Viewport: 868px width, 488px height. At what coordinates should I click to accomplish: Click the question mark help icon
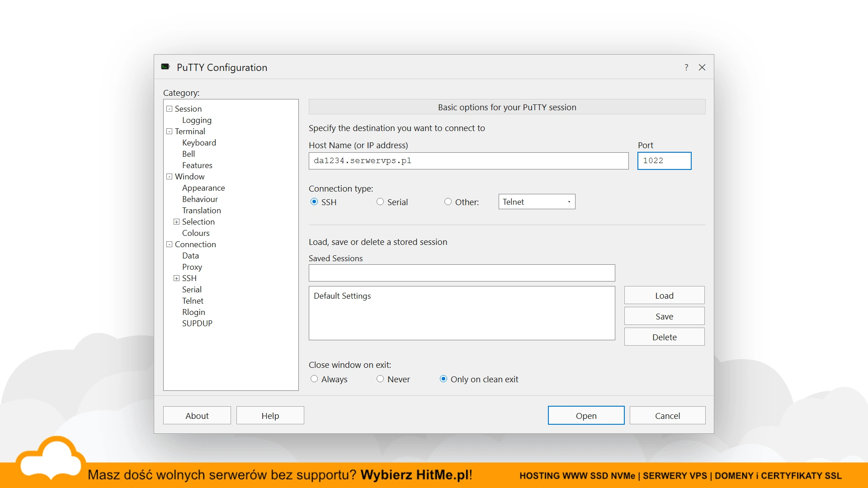pyautogui.click(x=686, y=67)
